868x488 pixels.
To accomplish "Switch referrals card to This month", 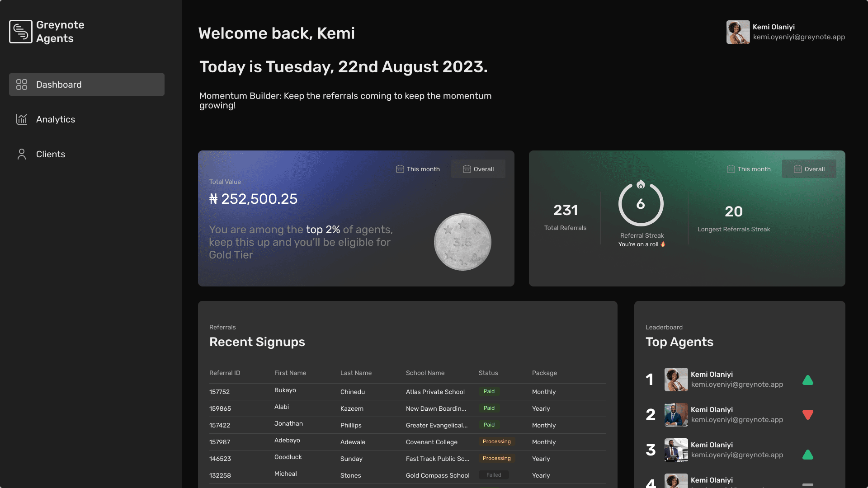I will pyautogui.click(x=749, y=169).
